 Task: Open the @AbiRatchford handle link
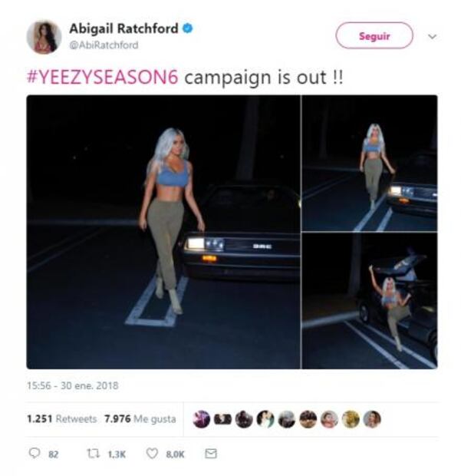[104, 45]
